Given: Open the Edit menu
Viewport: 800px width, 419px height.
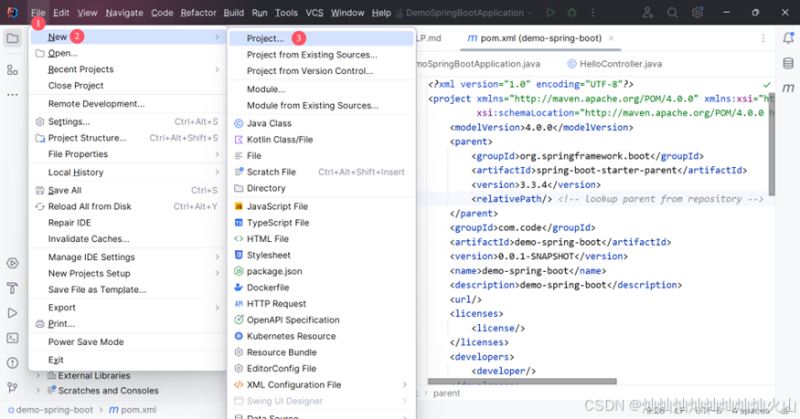Looking at the screenshot, I should [x=61, y=13].
